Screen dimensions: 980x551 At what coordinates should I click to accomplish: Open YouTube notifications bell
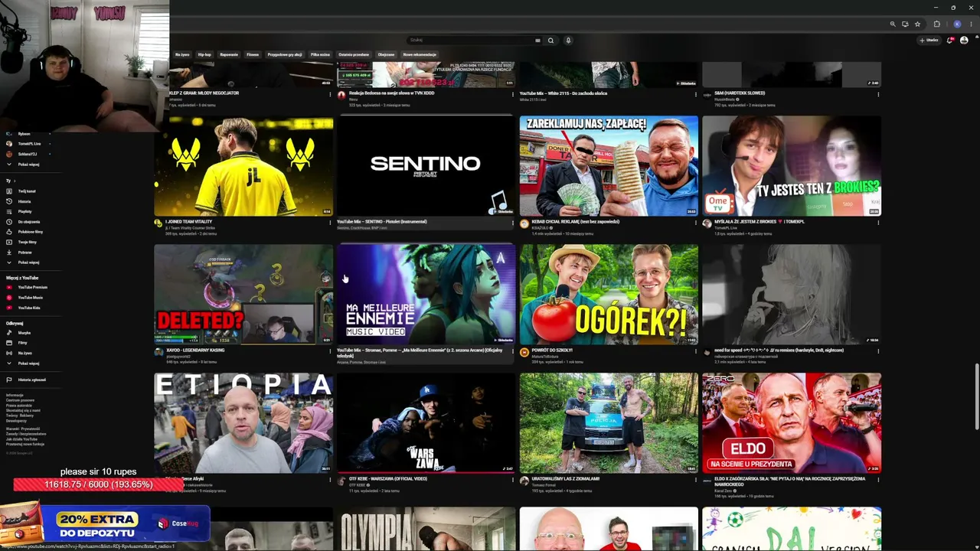pyautogui.click(x=950, y=41)
